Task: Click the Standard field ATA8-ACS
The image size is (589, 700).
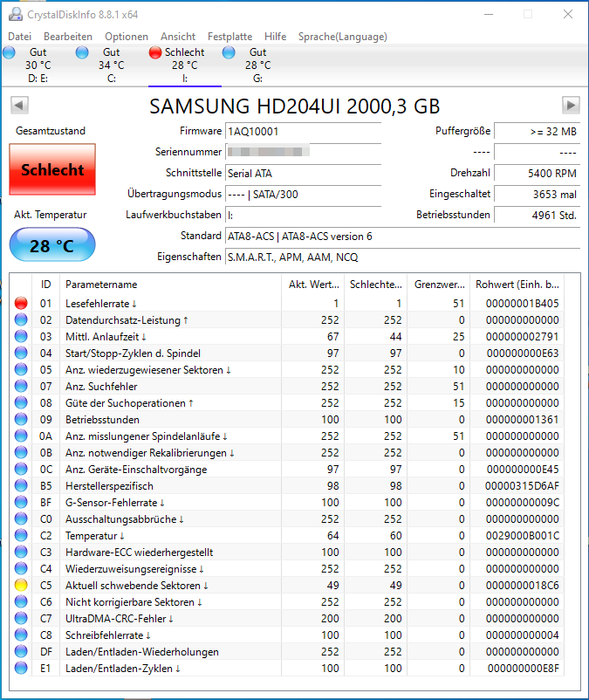Action: pyautogui.click(x=402, y=237)
